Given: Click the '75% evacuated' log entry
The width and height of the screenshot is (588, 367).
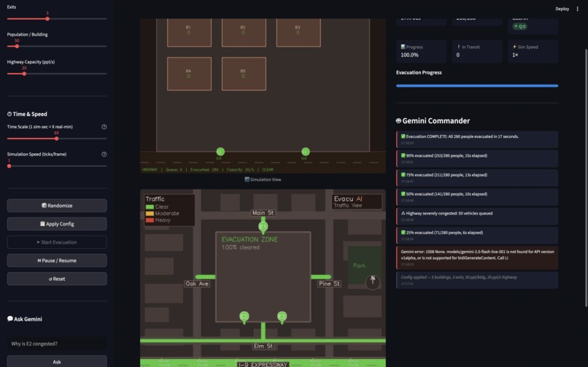Looking at the screenshot, I should [477, 178].
